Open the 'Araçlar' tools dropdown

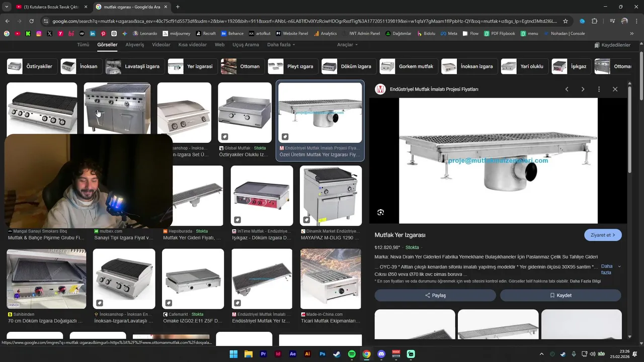[x=347, y=45]
